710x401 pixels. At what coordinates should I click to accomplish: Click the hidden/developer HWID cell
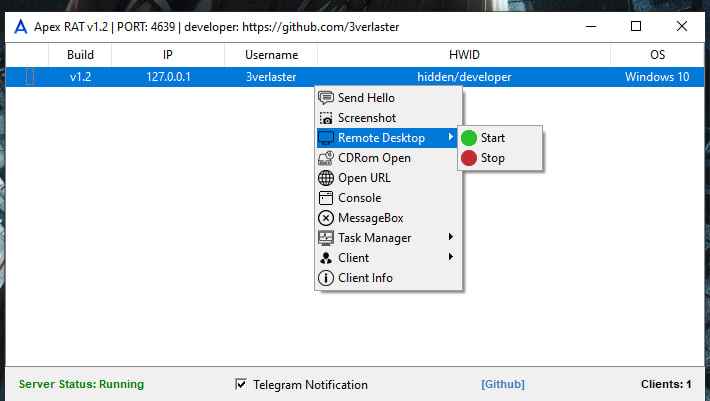coord(464,77)
